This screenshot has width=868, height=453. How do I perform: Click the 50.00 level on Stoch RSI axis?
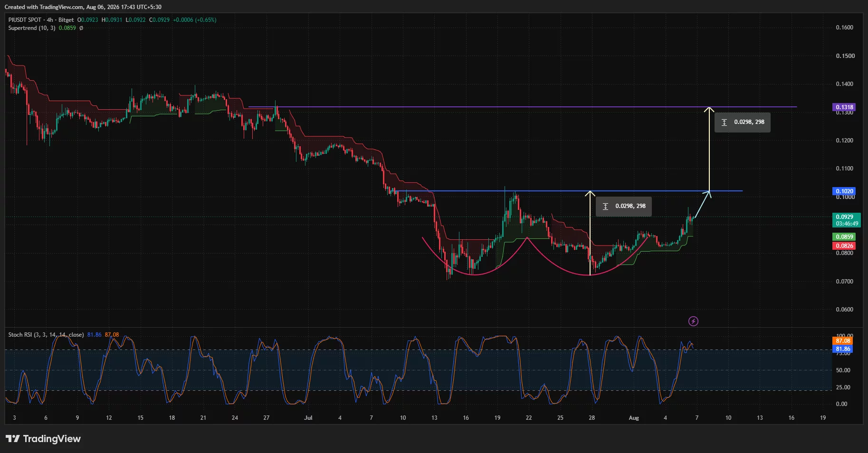[x=843, y=370]
